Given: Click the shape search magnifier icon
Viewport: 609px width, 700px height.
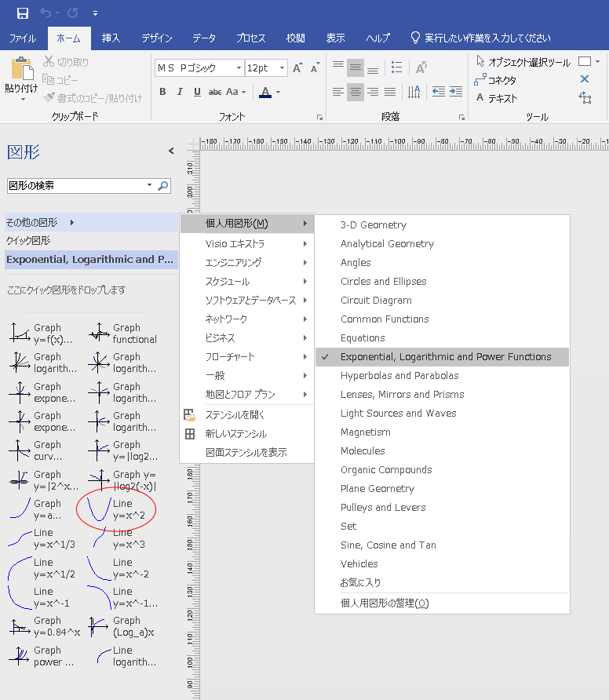Looking at the screenshot, I should [163, 186].
